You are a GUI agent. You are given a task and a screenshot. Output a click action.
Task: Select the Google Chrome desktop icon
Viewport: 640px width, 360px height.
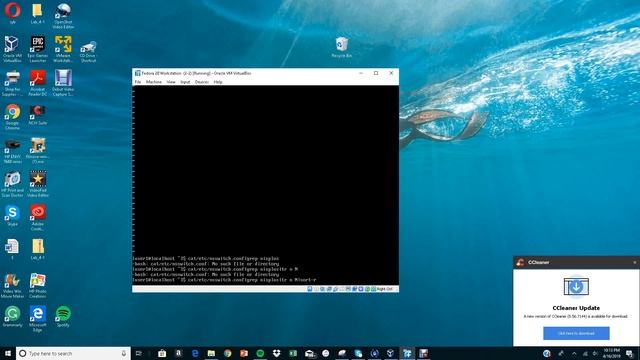click(12, 117)
